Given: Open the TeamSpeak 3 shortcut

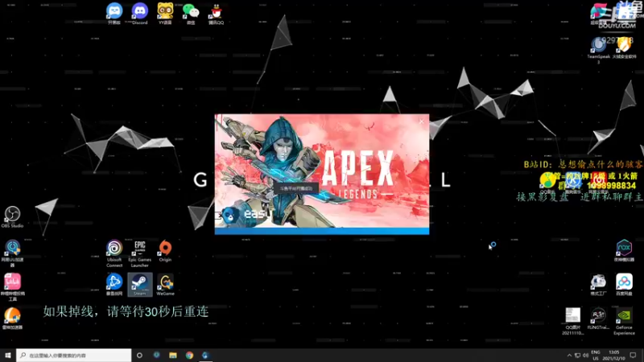Looking at the screenshot, I should (x=598, y=50).
